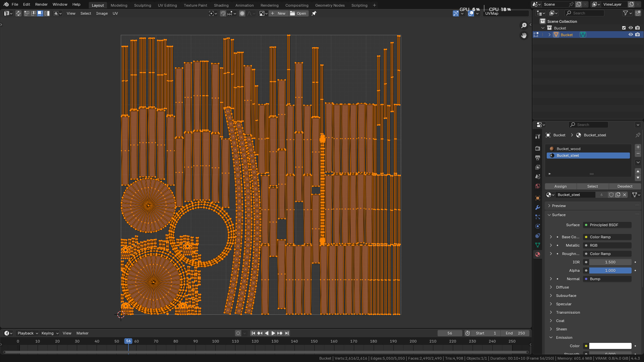Click the zoom magnifier gizmo in UV editor

tap(524, 25)
